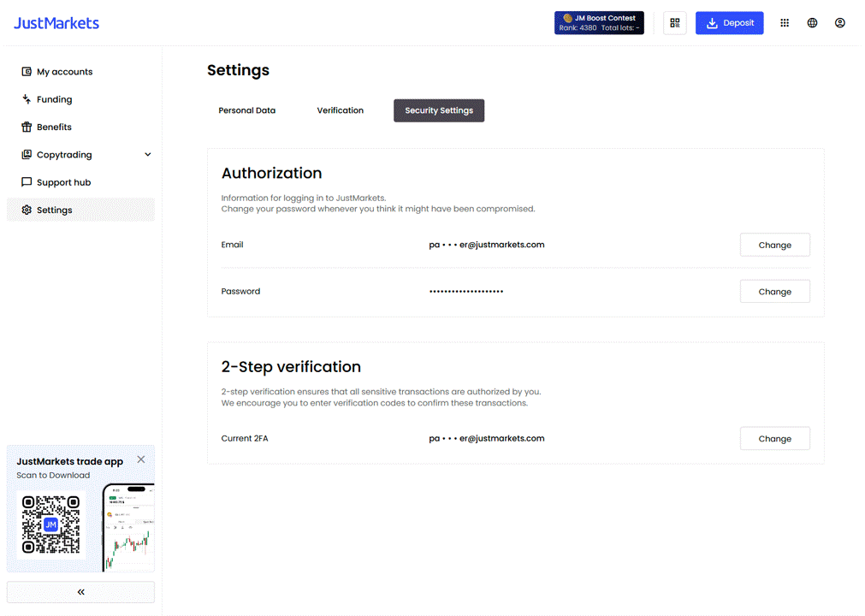Click the My accounts wallet icon
Image resolution: width=865 pixels, height=616 pixels.
tap(27, 71)
